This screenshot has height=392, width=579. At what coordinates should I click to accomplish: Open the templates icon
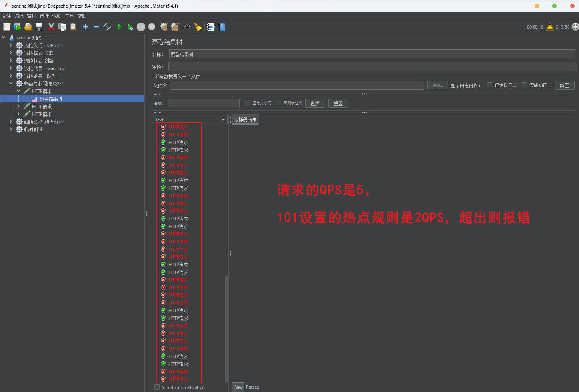pos(17,27)
